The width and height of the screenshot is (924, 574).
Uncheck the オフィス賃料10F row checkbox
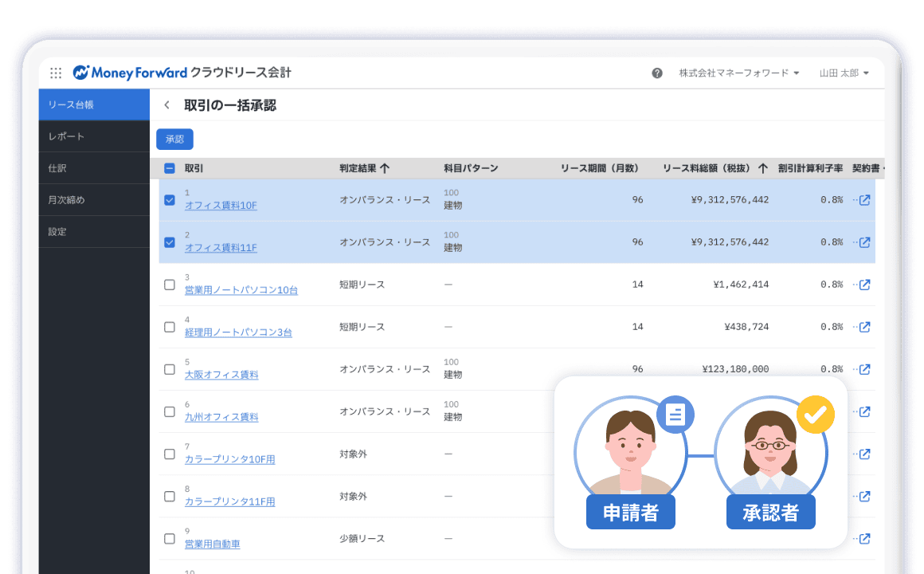click(170, 200)
